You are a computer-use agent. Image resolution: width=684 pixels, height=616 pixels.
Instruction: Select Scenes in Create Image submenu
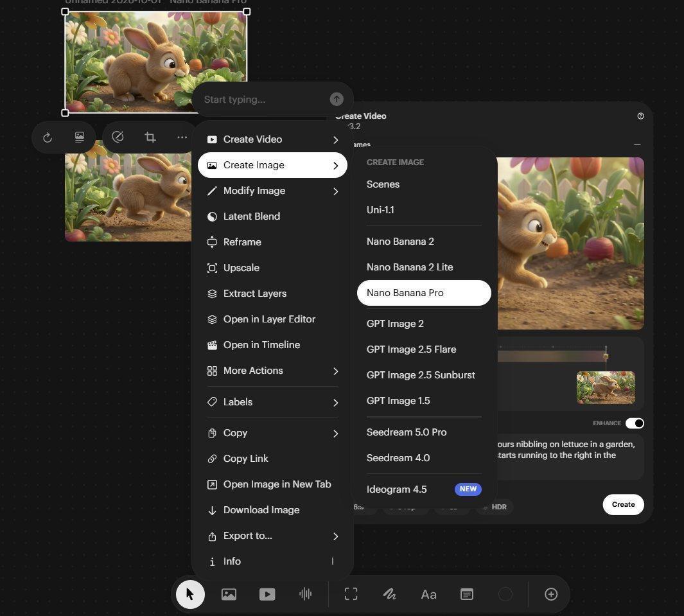pos(424,184)
